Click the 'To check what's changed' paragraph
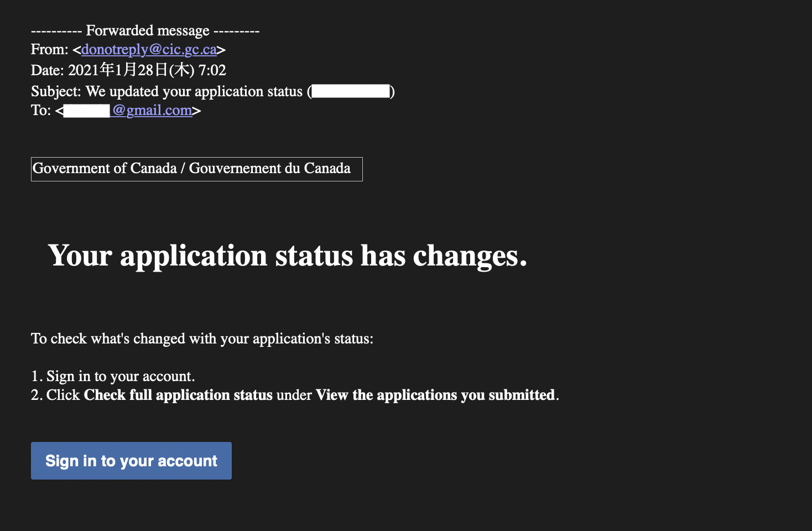The height and width of the screenshot is (531, 812). click(x=202, y=339)
